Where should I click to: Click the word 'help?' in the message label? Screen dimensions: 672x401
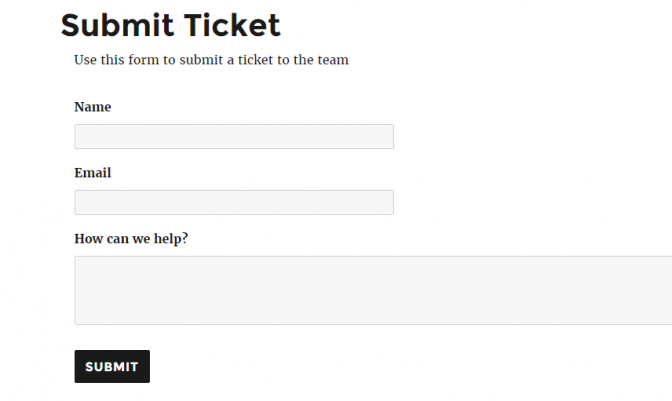coord(170,239)
